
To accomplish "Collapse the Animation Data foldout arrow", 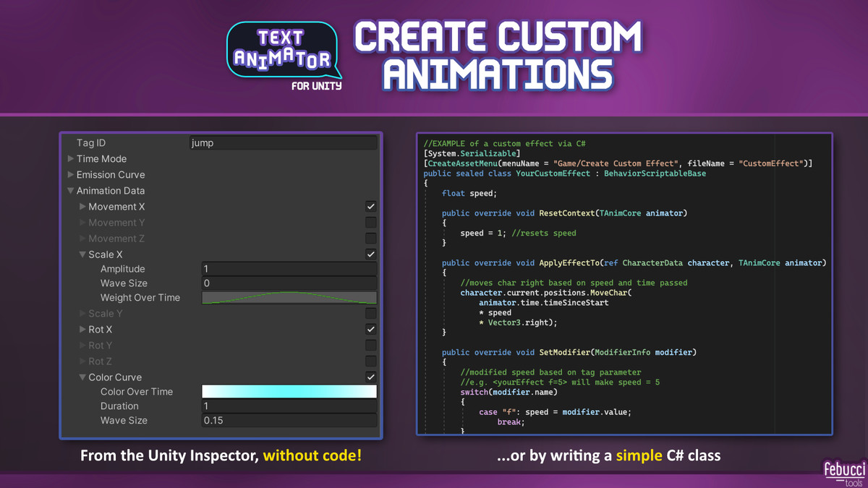I will (x=71, y=191).
